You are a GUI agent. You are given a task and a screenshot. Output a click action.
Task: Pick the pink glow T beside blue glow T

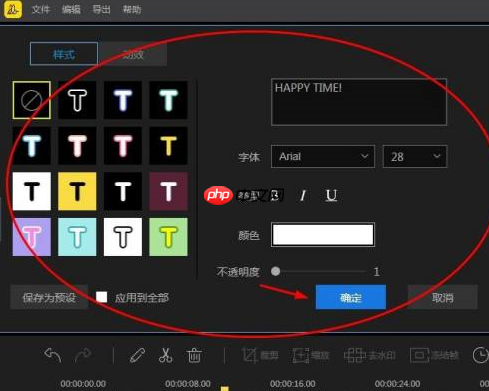coord(77,146)
